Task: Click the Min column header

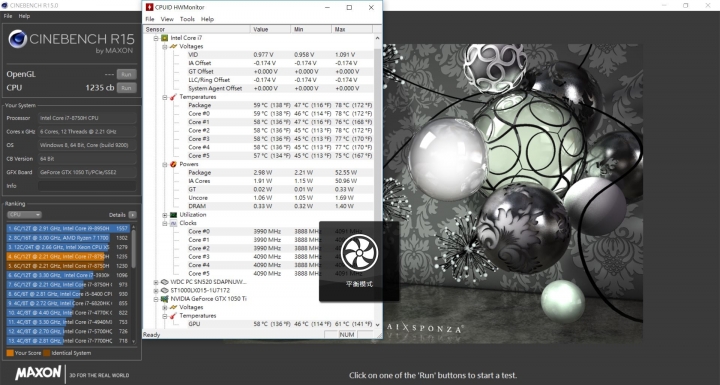Action: click(x=311, y=29)
